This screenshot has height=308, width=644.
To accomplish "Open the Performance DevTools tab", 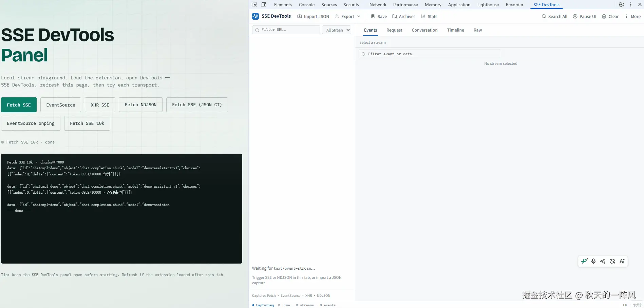I will 405,5.
